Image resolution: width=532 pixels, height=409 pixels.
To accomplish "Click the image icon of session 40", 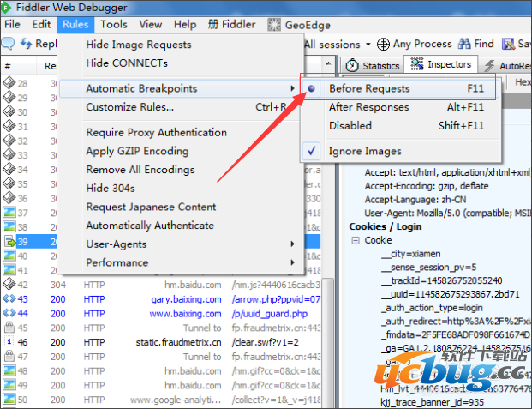I will [x=9, y=256].
